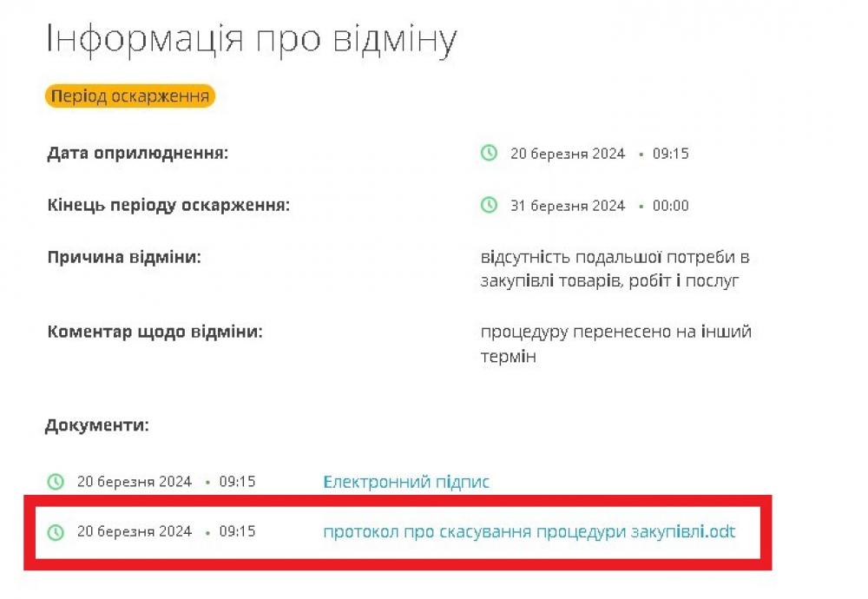
Task: Click the clock icon next to 31 березня 2024
Action: (x=489, y=206)
